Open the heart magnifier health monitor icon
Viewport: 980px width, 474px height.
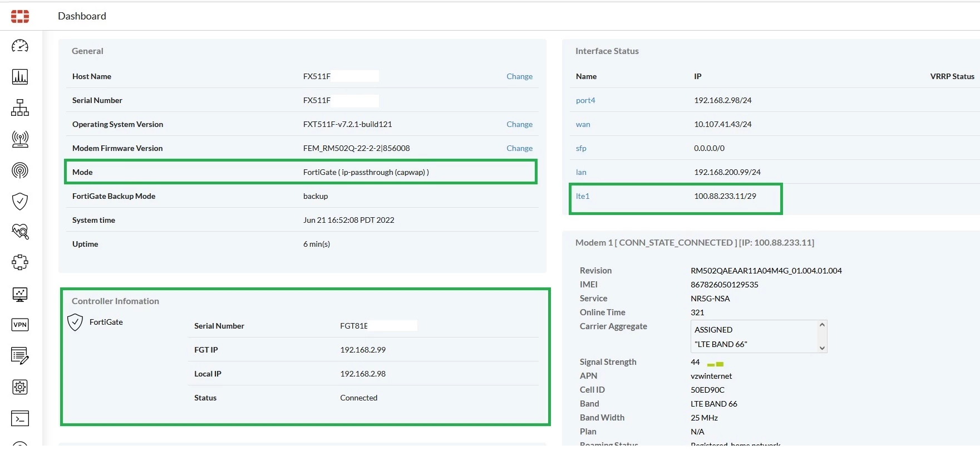click(x=20, y=232)
